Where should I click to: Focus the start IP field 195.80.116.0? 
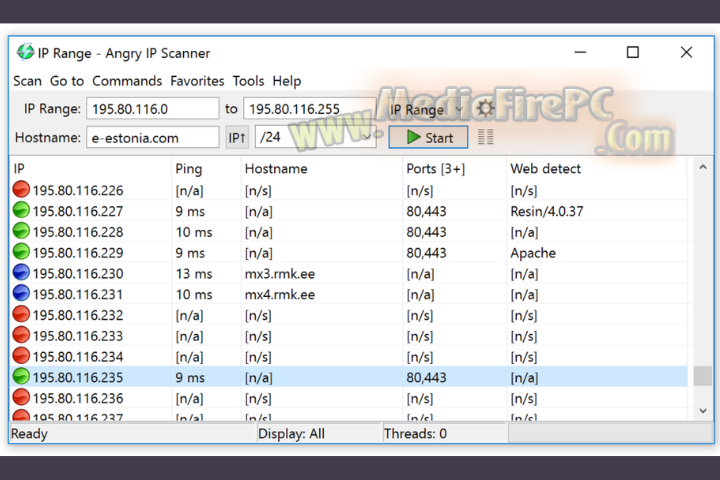point(152,109)
